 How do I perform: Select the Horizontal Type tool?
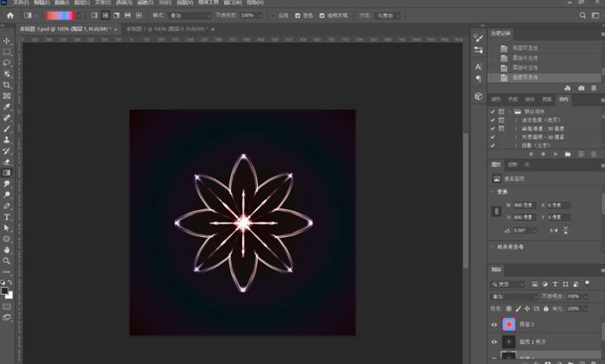[7, 216]
